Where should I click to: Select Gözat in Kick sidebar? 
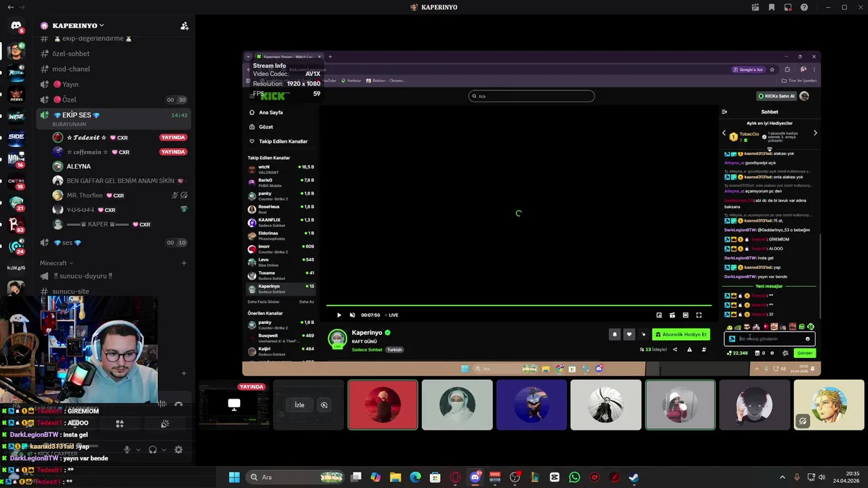(266, 127)
